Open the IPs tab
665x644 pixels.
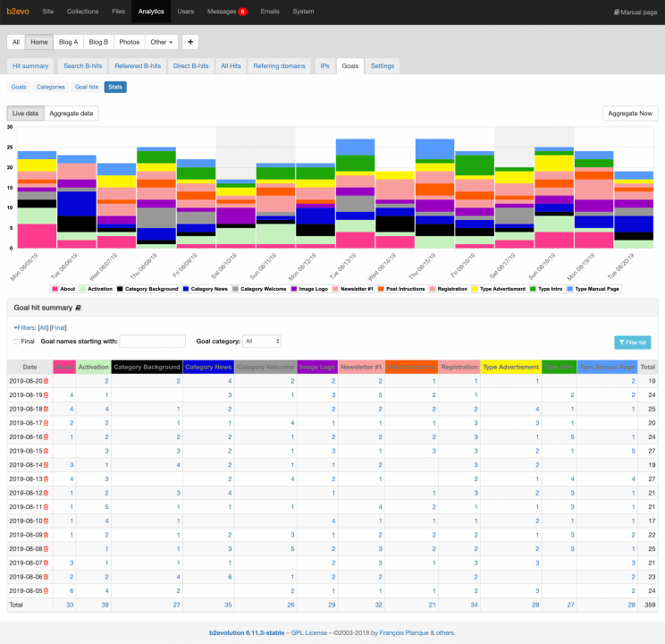point(324,66)
